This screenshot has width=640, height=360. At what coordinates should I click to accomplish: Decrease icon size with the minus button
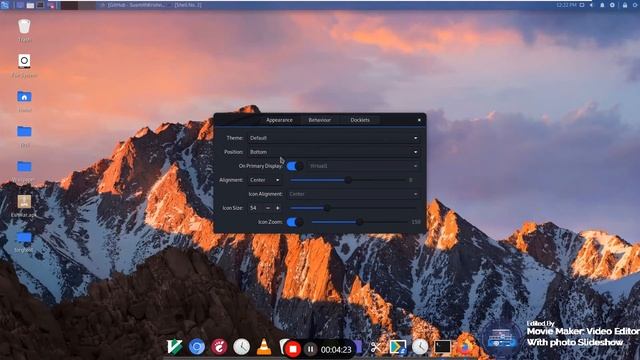click(268, 208)
